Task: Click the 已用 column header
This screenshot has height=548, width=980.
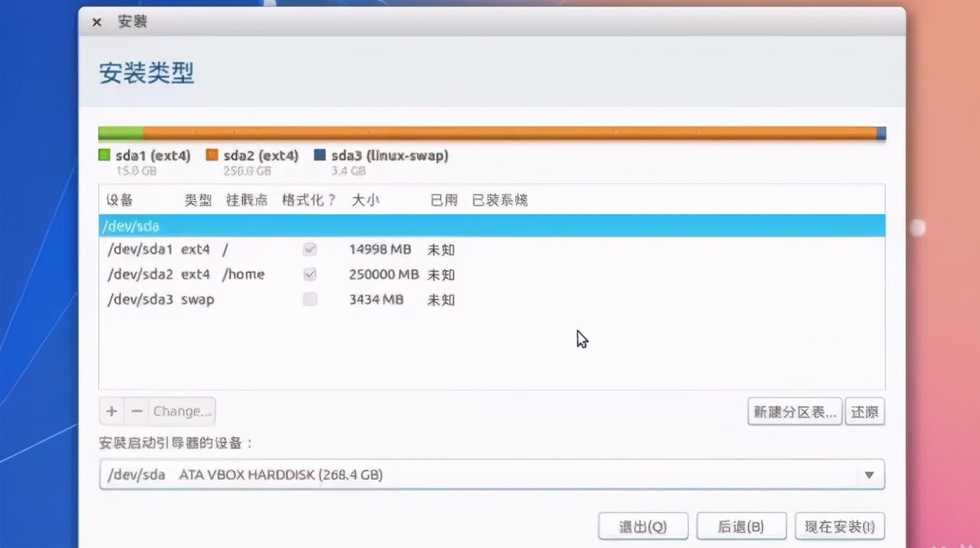Action: (x=444, y=200)
